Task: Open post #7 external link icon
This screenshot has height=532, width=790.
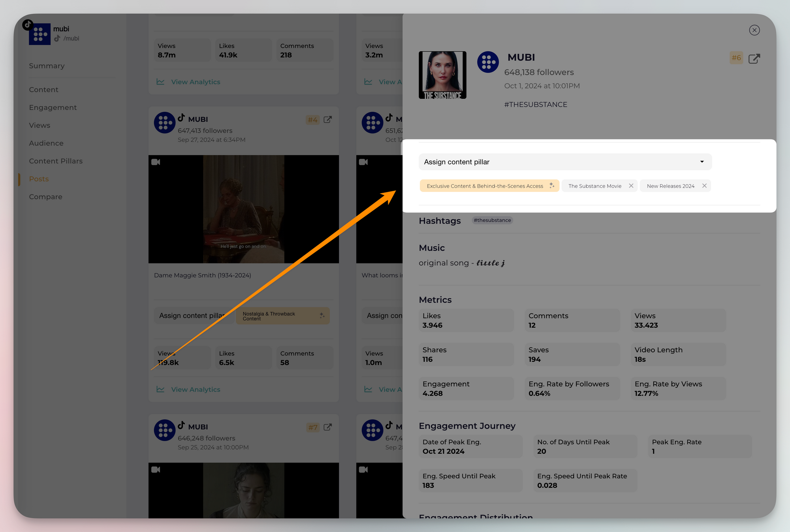Action: pos(327,427)
